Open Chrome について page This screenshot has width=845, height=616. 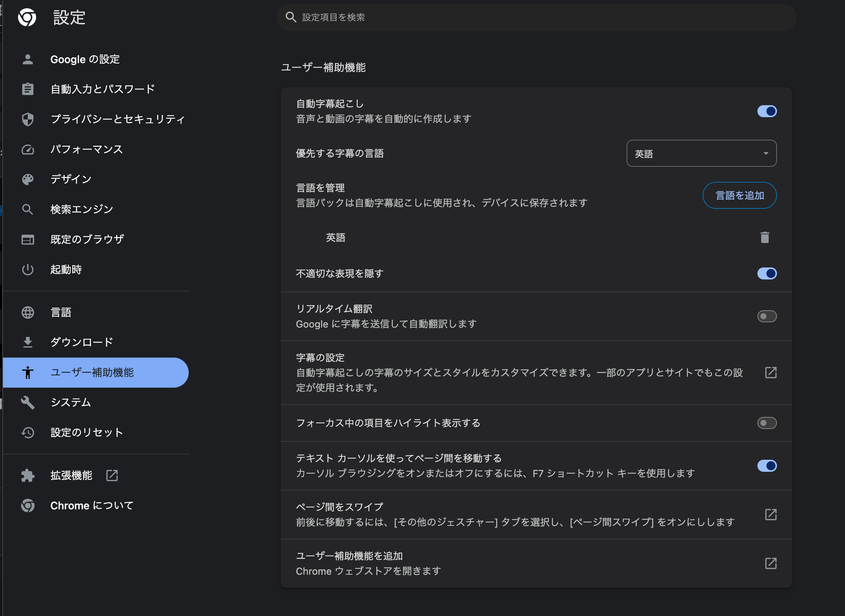[96, 505]
